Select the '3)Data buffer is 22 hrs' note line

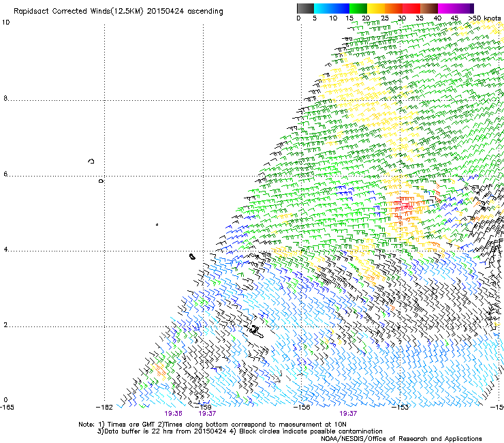click(240, 431)
